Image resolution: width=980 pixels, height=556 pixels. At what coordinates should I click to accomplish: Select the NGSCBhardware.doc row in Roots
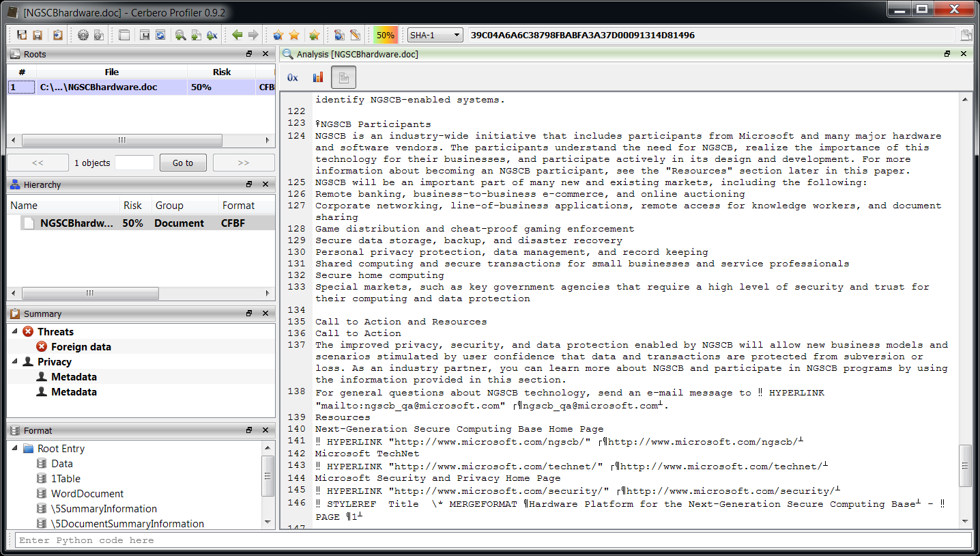pos(141,87)
